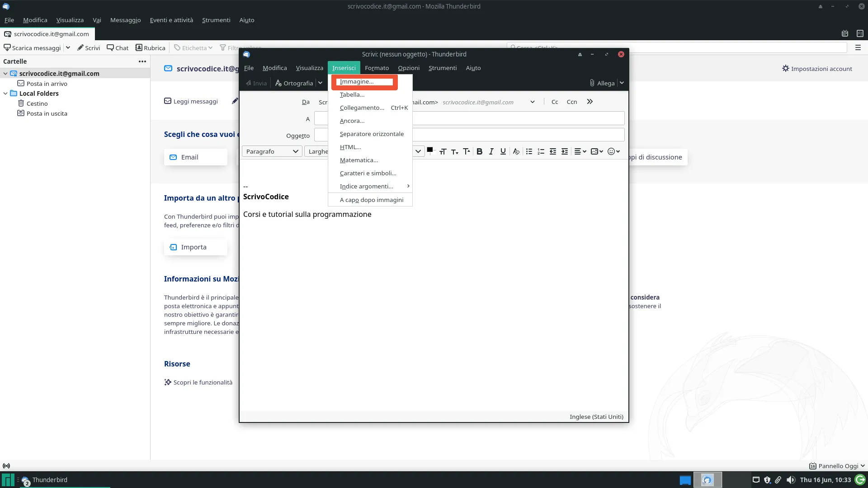The height and width of the screenshot is (488, 868).
Task: Remove all text styling with the clear formatting icon
Action: [x=516, y=151]
